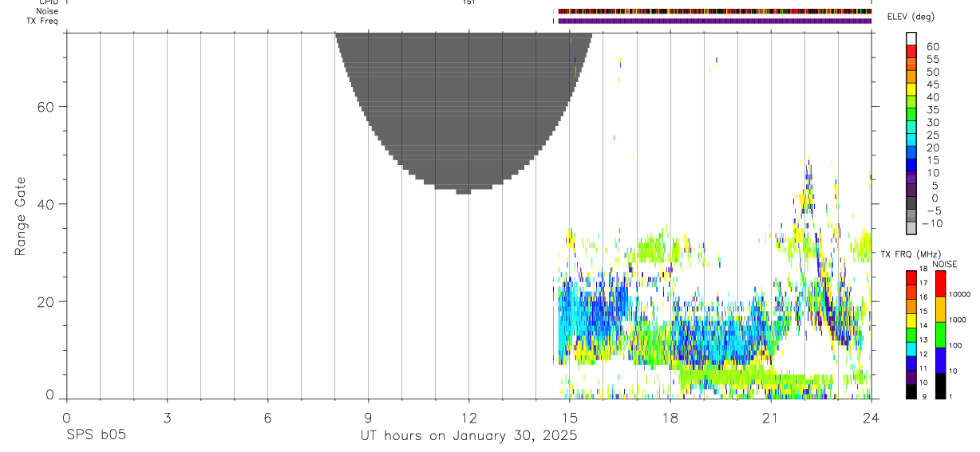Image resolution: width=980 pixels, height=452 pixels.
Task: Click the 18 tick on UT hours axis
Action: pos(670,417)
